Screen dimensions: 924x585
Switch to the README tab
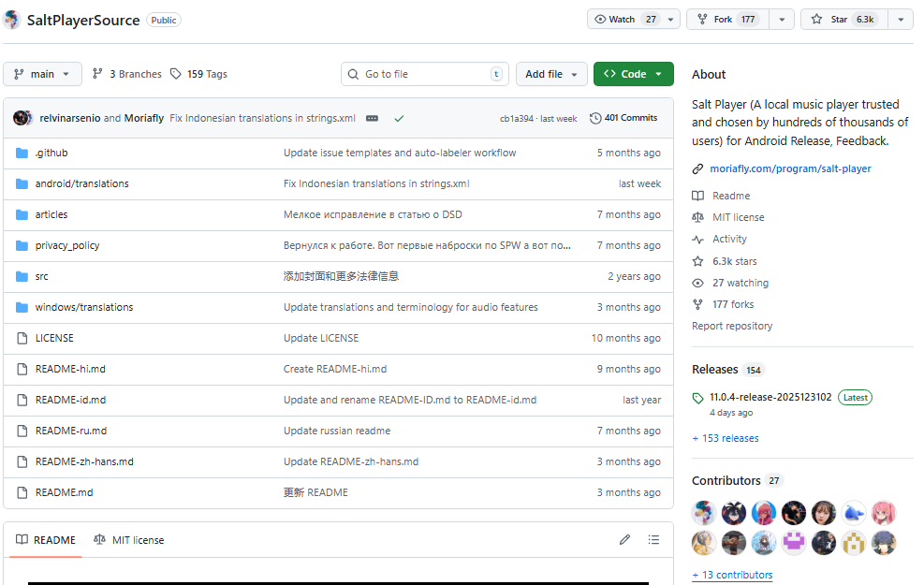(46, 540)
